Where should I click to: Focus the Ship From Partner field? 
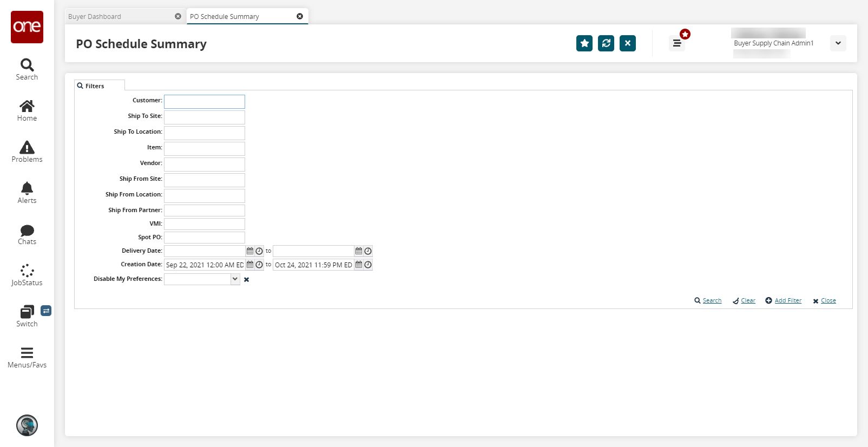(x=205, y=211)
